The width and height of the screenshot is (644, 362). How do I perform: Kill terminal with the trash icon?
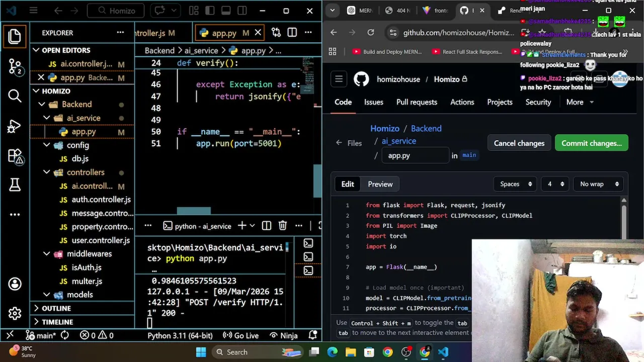click(283, 226)
